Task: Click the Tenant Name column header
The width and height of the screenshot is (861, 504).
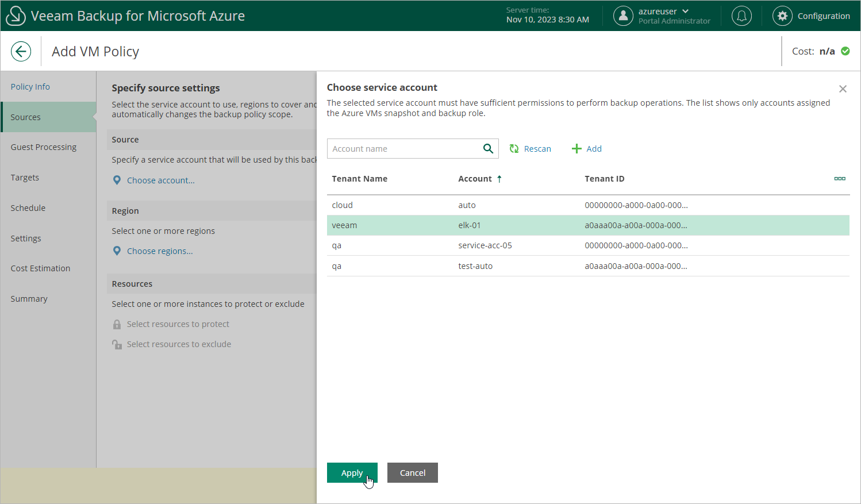Action: (360, 179)
